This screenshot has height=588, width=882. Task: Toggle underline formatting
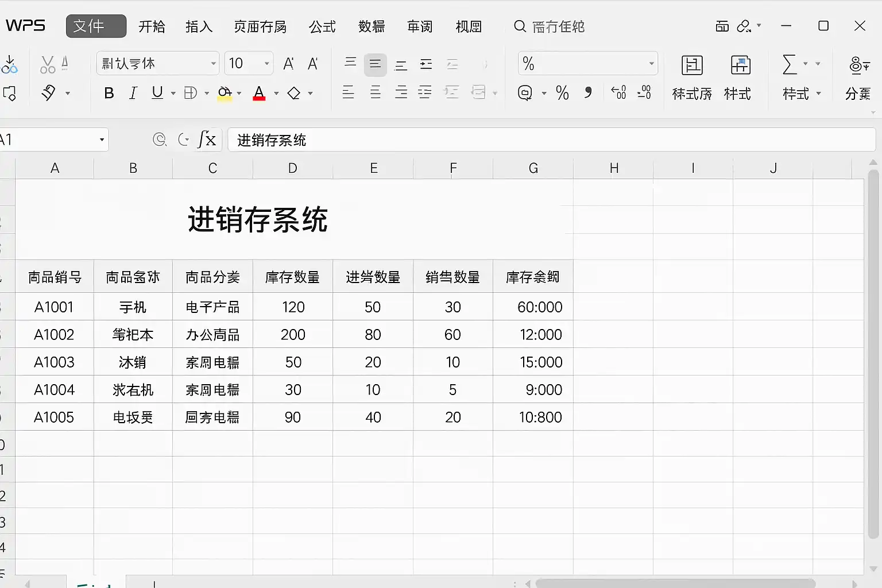coord(157,93)
